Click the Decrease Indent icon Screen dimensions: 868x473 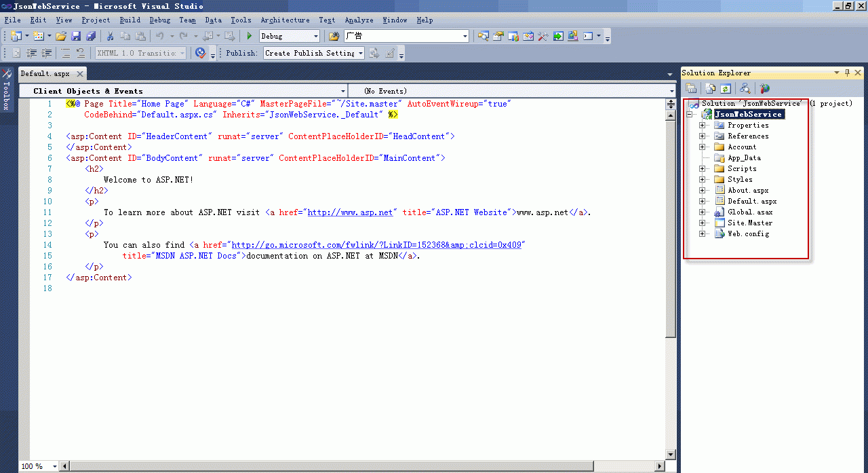point(31,53)
